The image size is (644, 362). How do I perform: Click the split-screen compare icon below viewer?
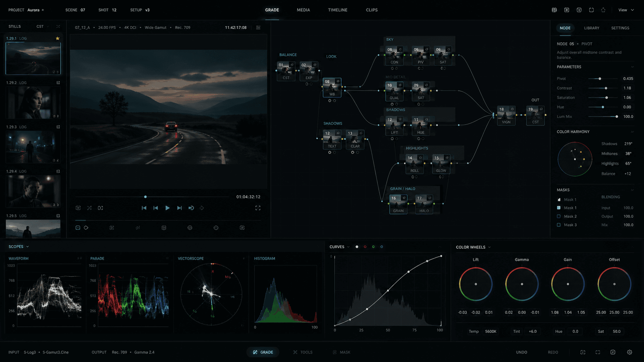101,208
